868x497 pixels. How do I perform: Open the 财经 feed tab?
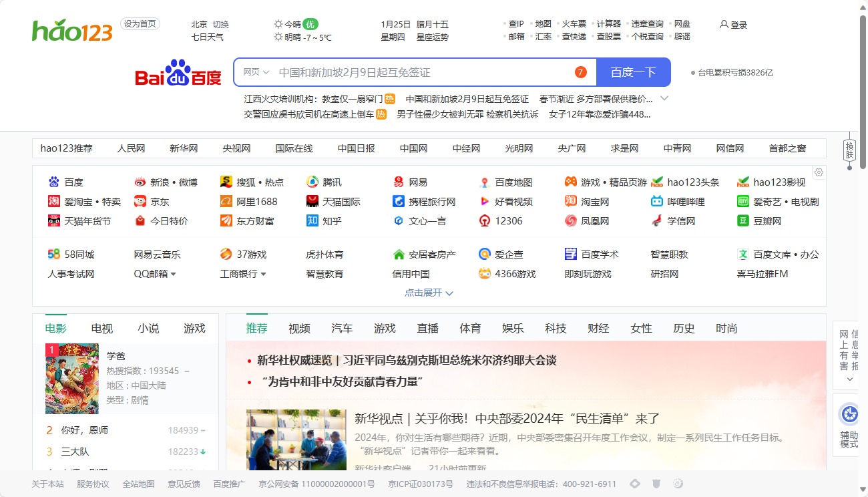[598, 328]
